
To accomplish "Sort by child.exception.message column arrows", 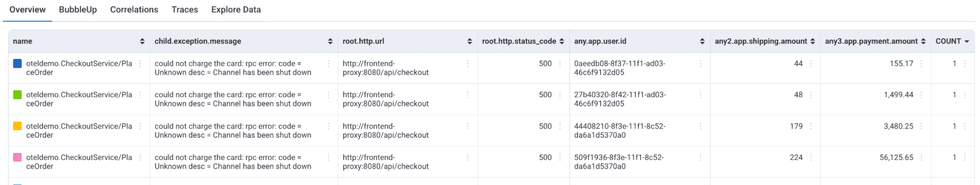I will pos(330,41).
